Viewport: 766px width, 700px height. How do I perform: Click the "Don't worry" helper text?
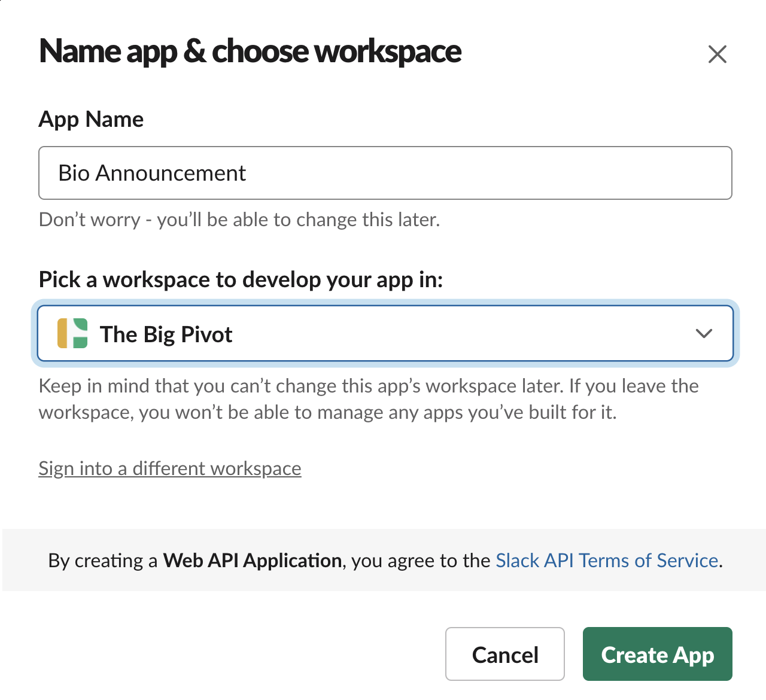click(x=239, y=220)
